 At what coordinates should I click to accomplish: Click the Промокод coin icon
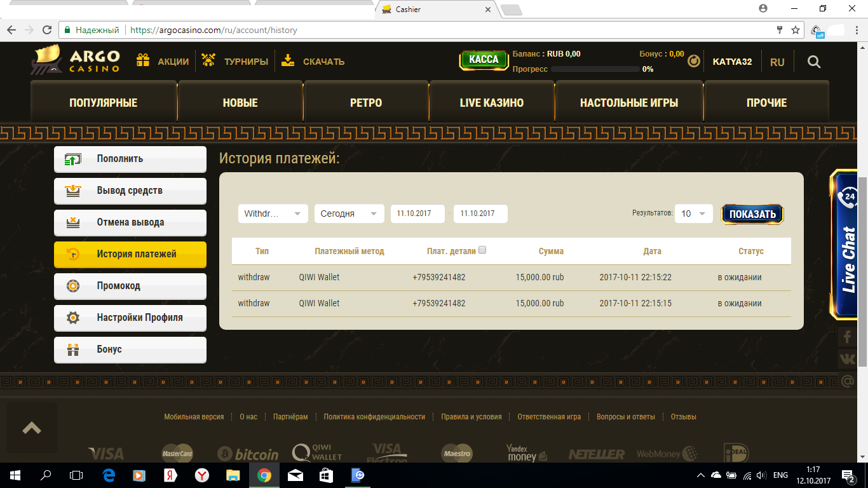pyautogui.click(x=73, y=286)
